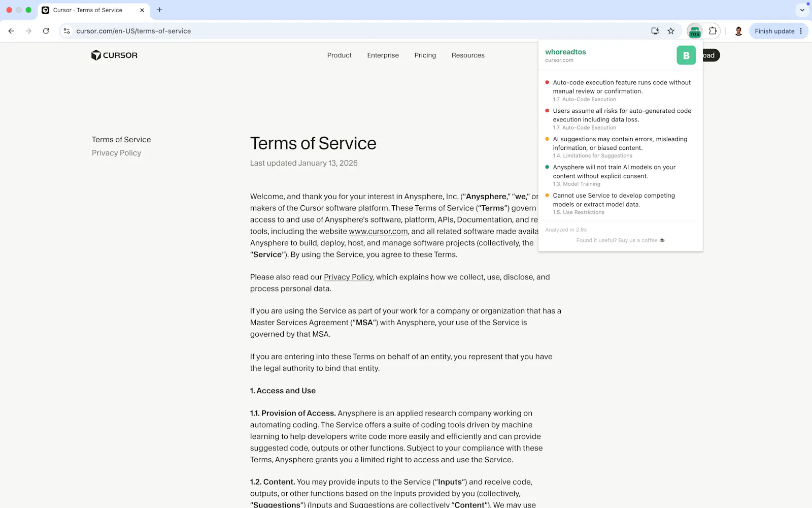The image size is (812, 508).
Task: Follow the www.cursor.com link
Action: tap(378, 231)
